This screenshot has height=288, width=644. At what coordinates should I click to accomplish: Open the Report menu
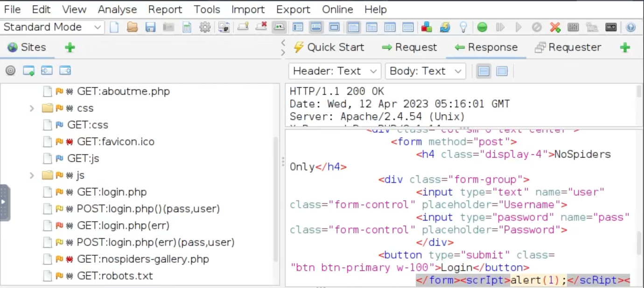click(x=165, y=9)
